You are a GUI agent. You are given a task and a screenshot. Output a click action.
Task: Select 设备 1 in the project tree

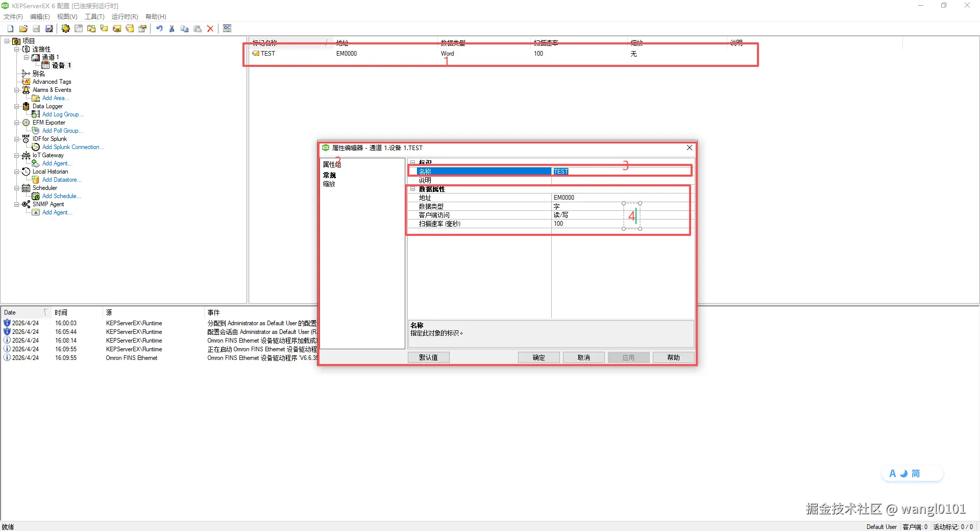tap(61, 65)
